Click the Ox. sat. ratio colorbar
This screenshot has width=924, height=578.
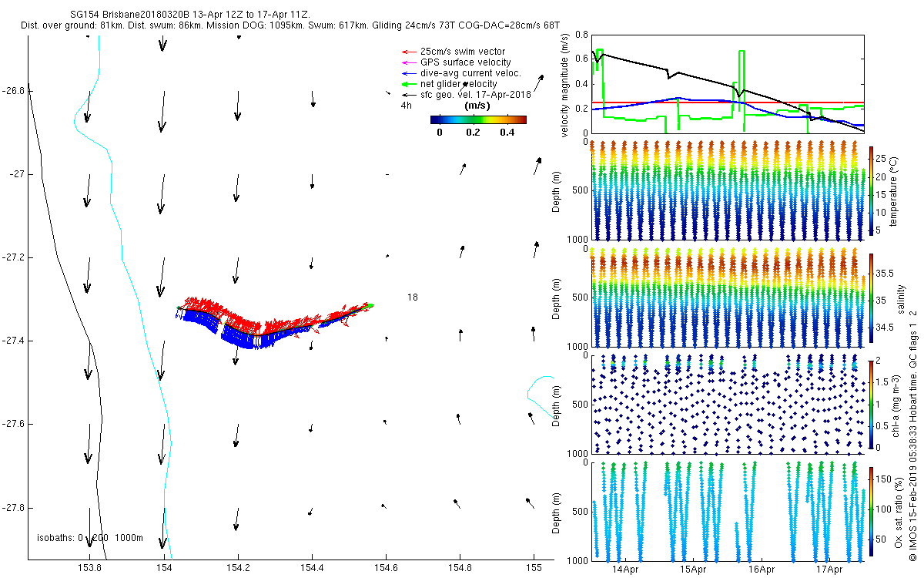pyautogui.click(x=872, y=509)
